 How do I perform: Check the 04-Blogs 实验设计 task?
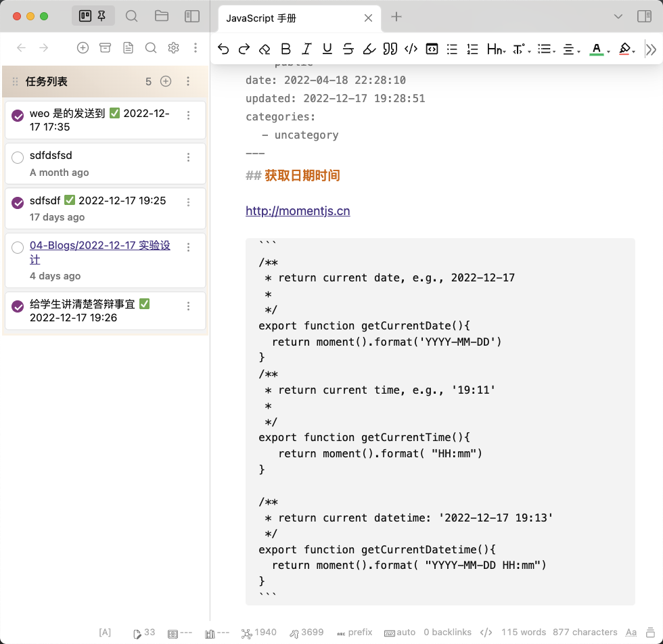point(18,248)
